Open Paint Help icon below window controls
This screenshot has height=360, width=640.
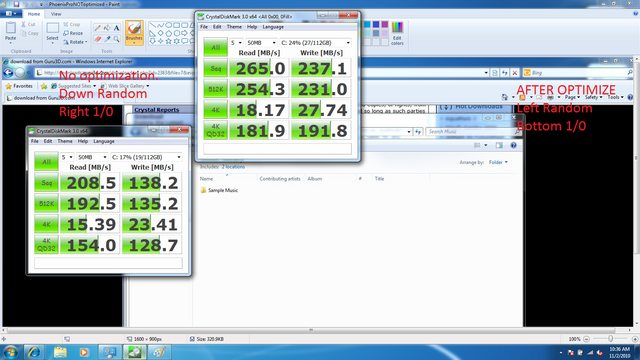click(635, 13)
